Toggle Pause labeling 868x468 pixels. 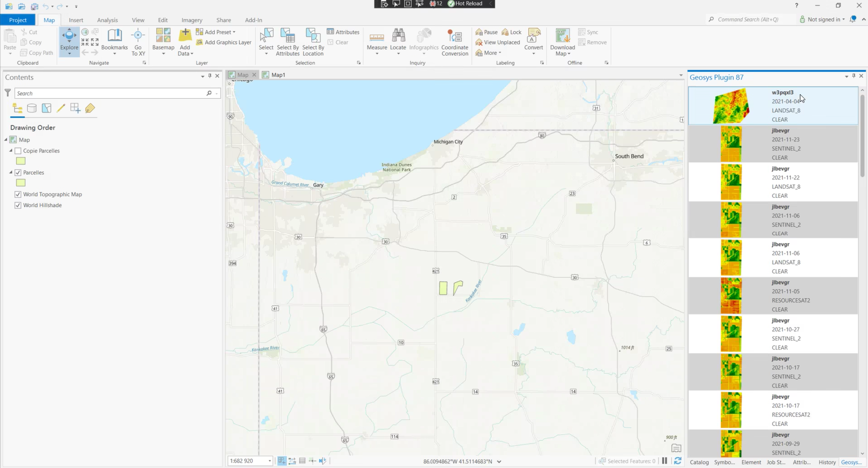[487, 32]
